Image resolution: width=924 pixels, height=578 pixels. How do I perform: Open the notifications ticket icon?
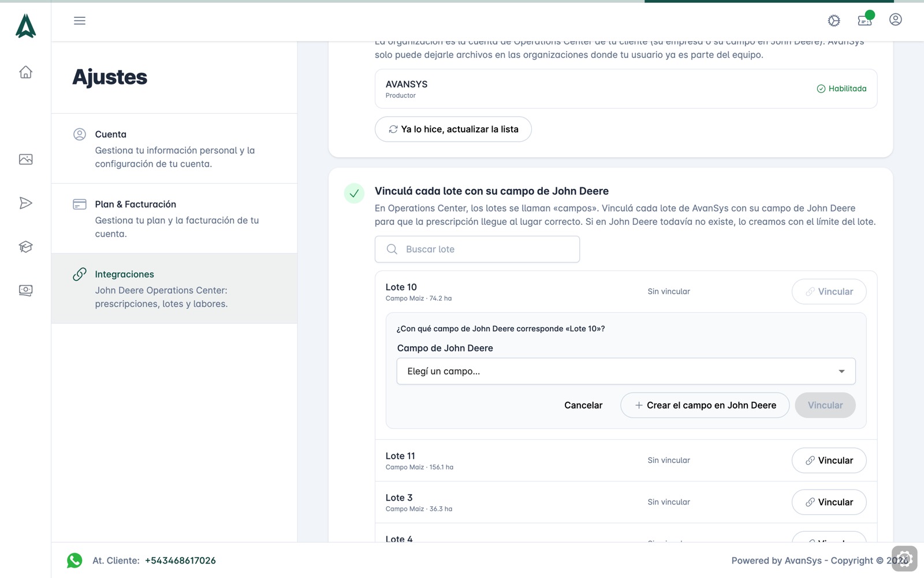[865, 20]
